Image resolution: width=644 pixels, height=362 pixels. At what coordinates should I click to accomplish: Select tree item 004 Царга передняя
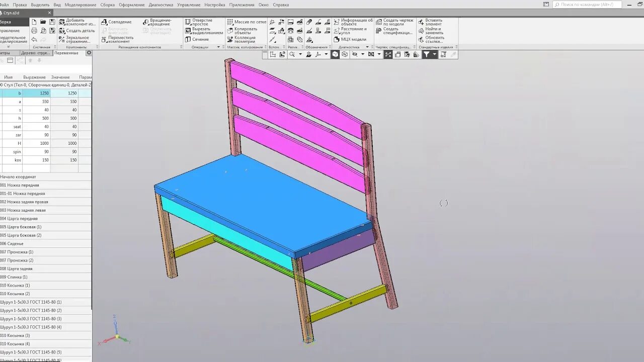coord(46,218)
